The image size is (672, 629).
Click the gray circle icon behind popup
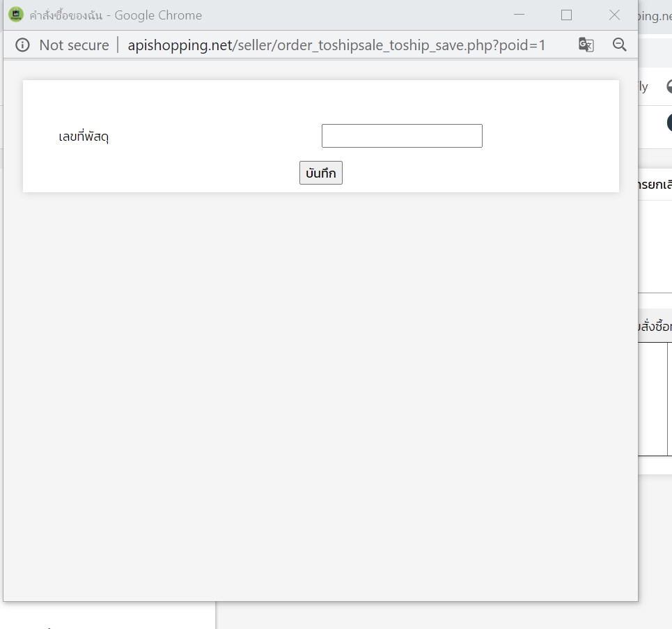point(669,86)
